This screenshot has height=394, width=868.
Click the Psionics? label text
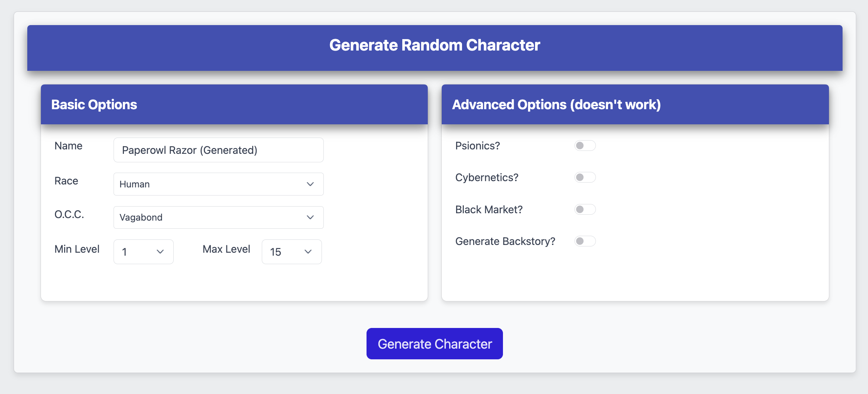tap(478, 146)
